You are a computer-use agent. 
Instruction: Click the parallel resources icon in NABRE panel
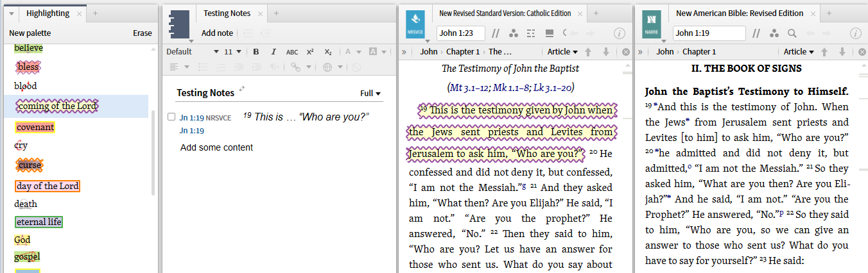757,33
